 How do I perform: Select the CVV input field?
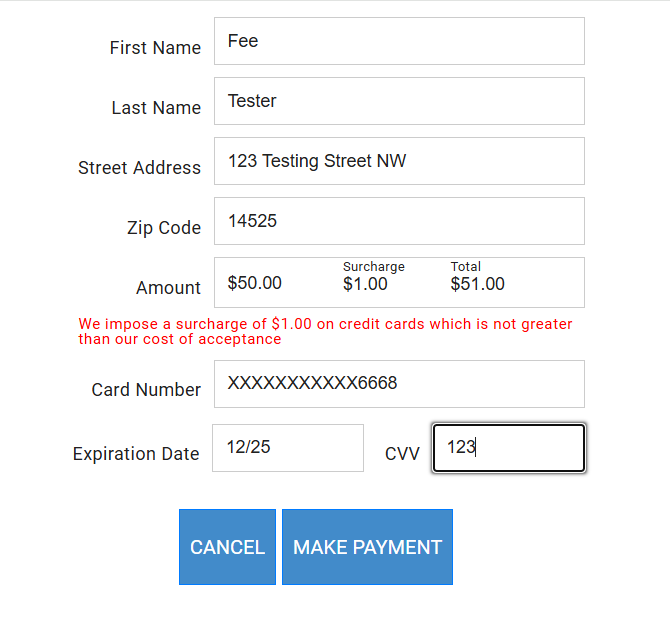[508, 448]
